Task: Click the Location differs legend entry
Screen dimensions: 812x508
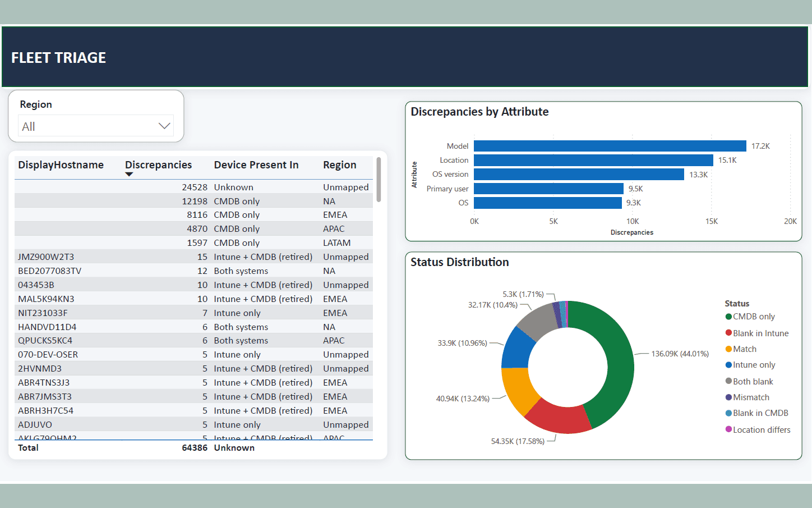Action: (758, 430)
